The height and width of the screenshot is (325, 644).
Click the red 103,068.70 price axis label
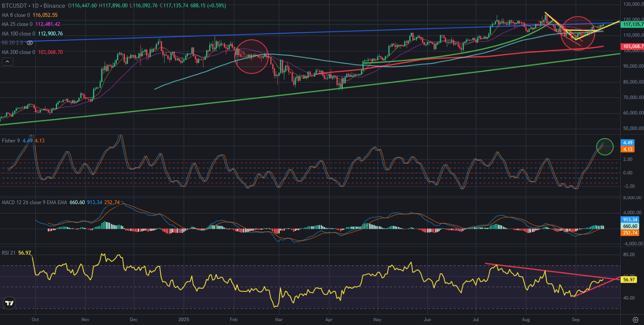pos(632,46)
